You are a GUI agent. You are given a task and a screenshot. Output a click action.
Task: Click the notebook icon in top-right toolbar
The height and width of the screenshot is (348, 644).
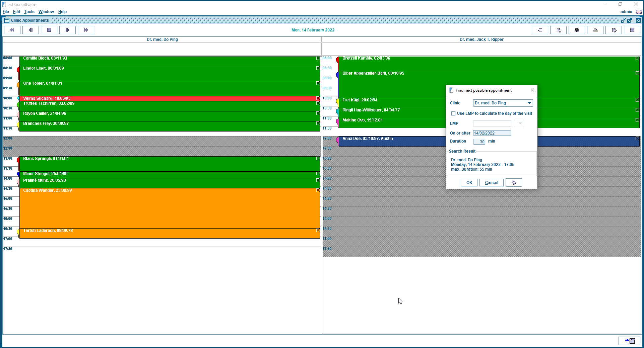(x=632, y=30)
